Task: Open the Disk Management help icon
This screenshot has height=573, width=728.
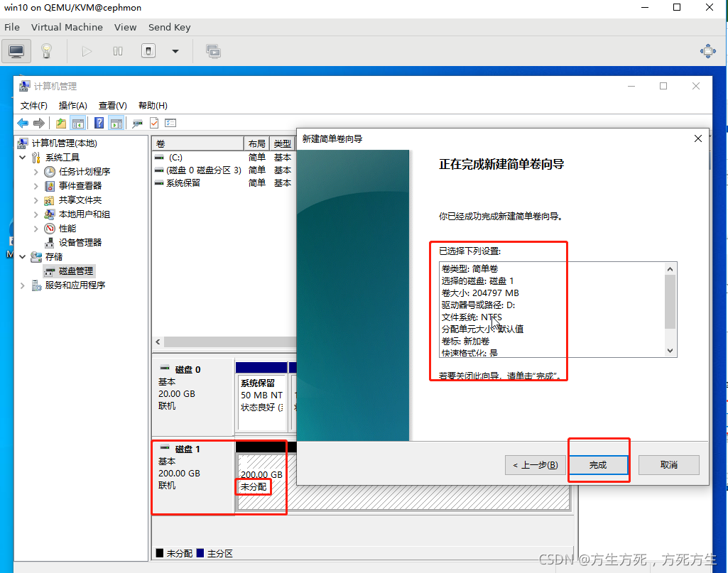Action: point(99,122)
